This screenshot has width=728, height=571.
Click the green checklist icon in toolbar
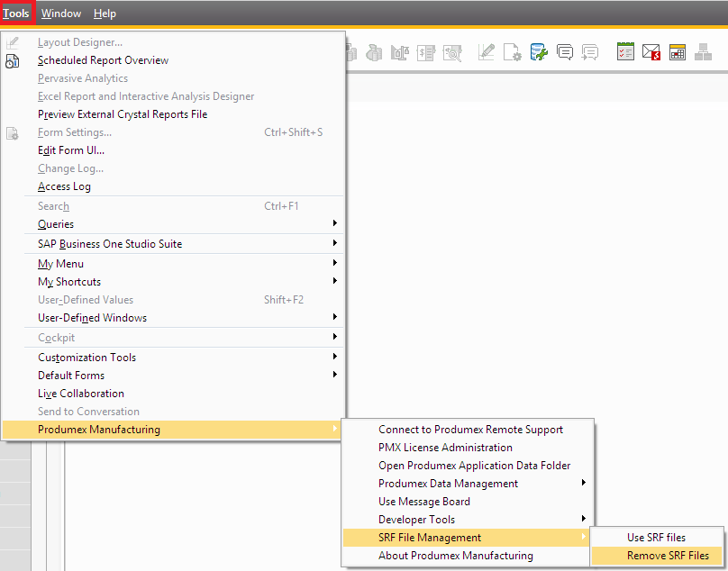(625, 52)
